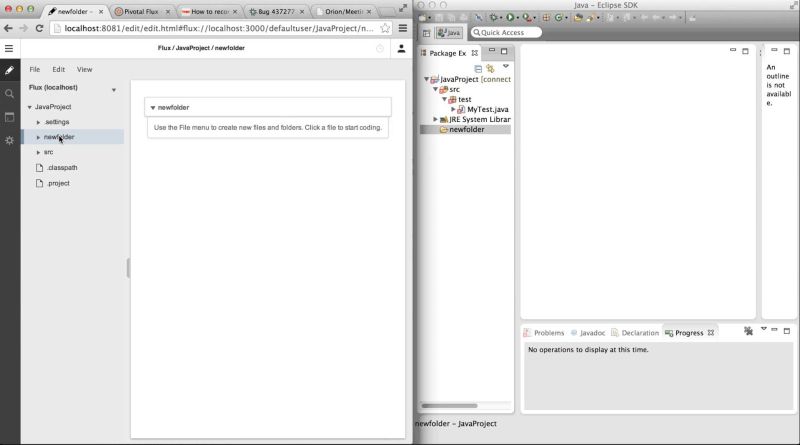This screenshot has width=800, height=445.
Task: Collapse the JavaProject node in Orion
Action: click(30, 107)
